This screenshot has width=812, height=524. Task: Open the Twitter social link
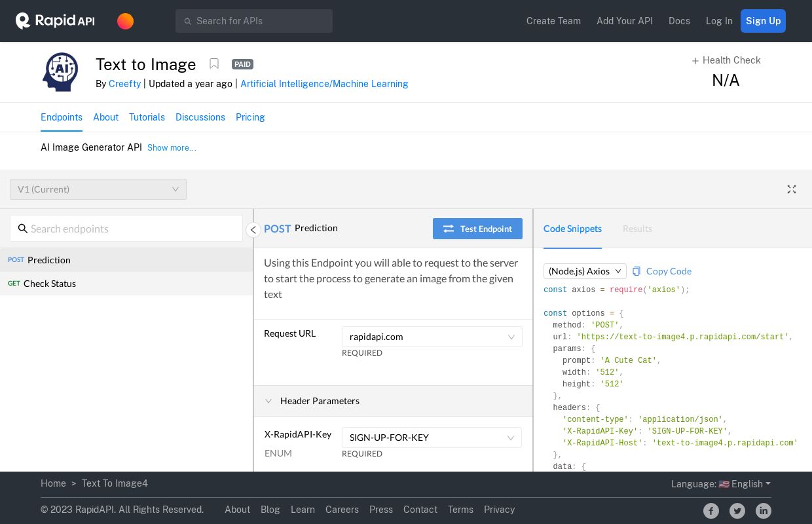737,511
